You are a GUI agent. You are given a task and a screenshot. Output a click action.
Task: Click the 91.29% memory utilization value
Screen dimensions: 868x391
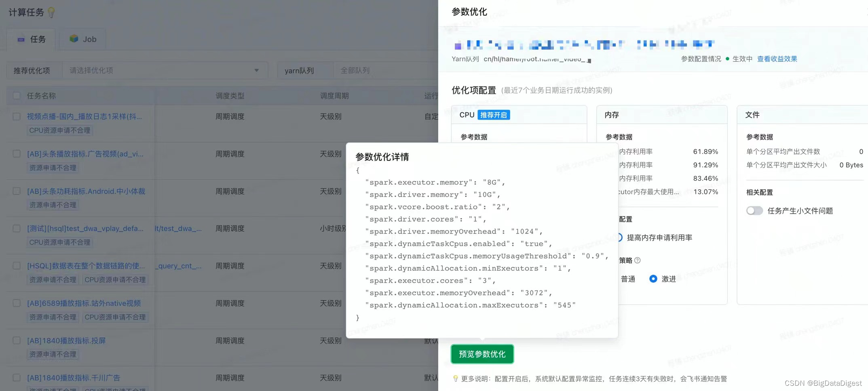pyautogui.click(x=705, y=165)
